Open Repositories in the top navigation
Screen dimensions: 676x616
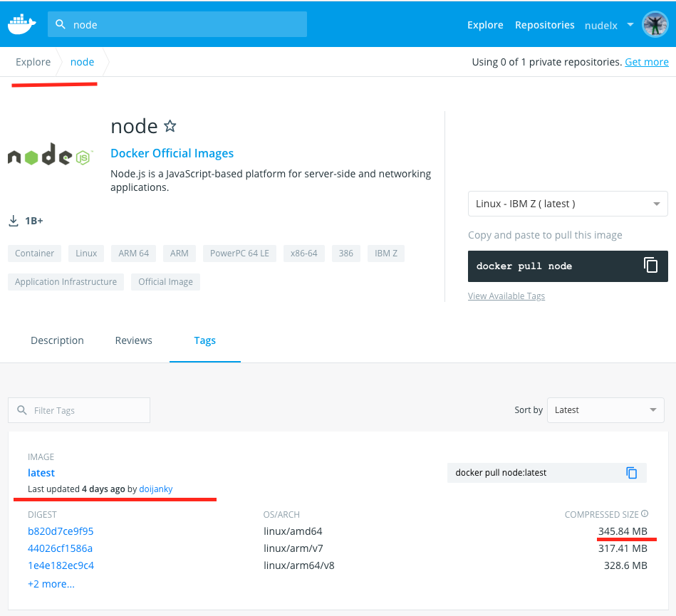pos(544,25)
